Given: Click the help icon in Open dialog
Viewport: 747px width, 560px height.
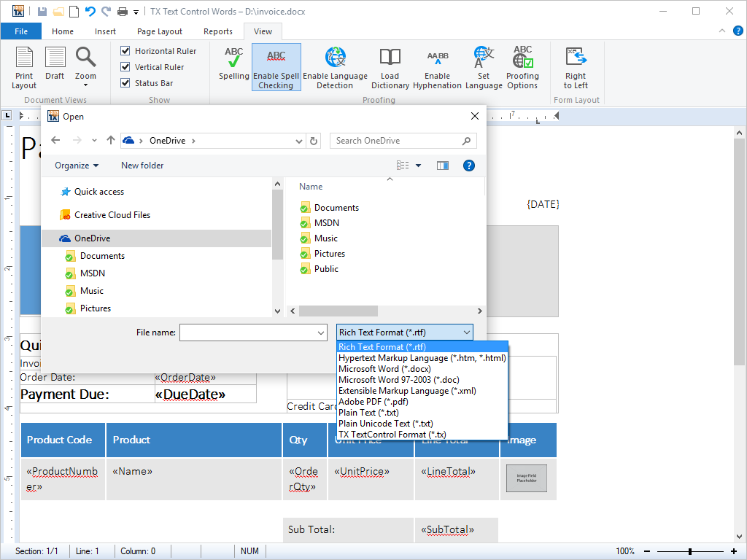Looking at the screenshot, I should pyautogui.click(x=469, y=166).
